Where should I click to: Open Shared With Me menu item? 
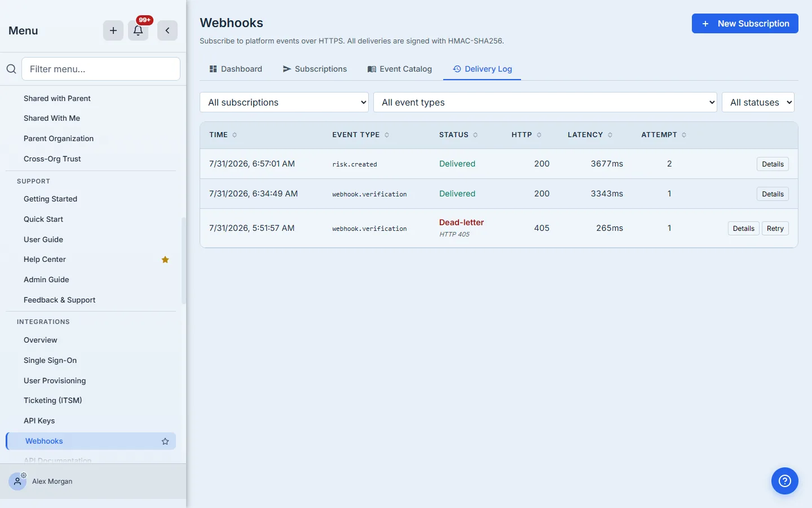click(x=91, y=119)
